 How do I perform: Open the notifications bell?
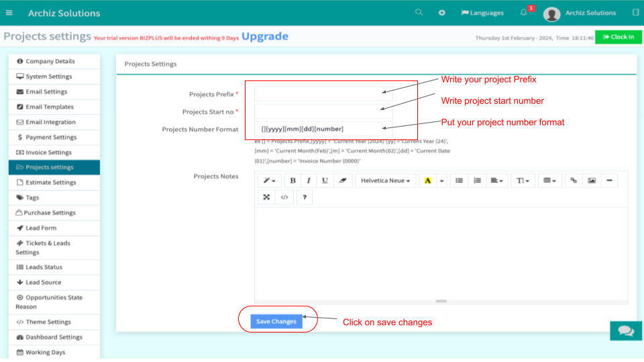click(x=524, y=13)
